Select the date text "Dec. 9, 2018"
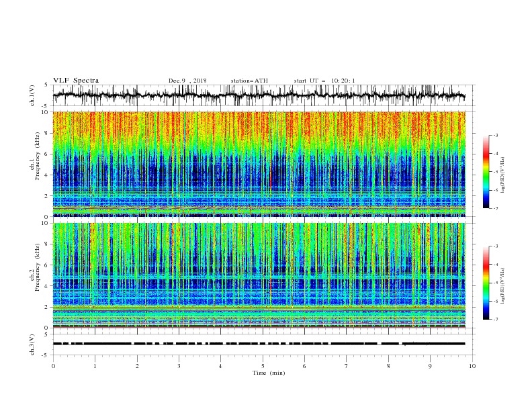 coord(187,81)
